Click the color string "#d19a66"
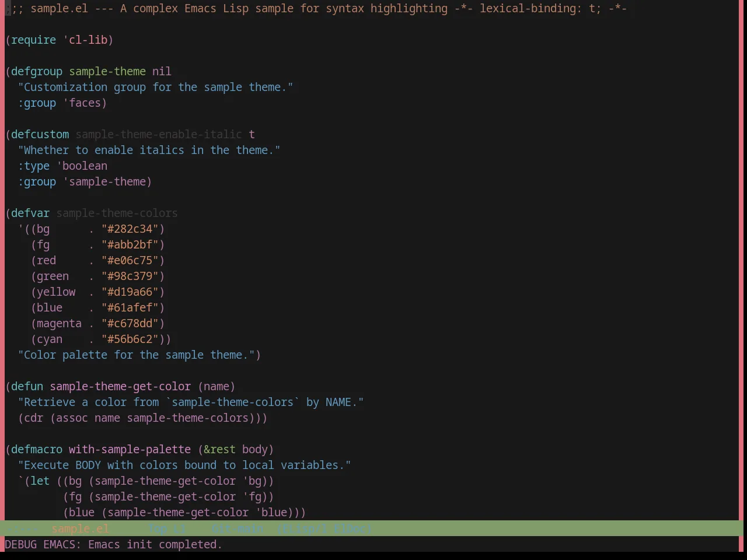Image resolution: width=747 pixels, height=560 pixels. [130, 292]
